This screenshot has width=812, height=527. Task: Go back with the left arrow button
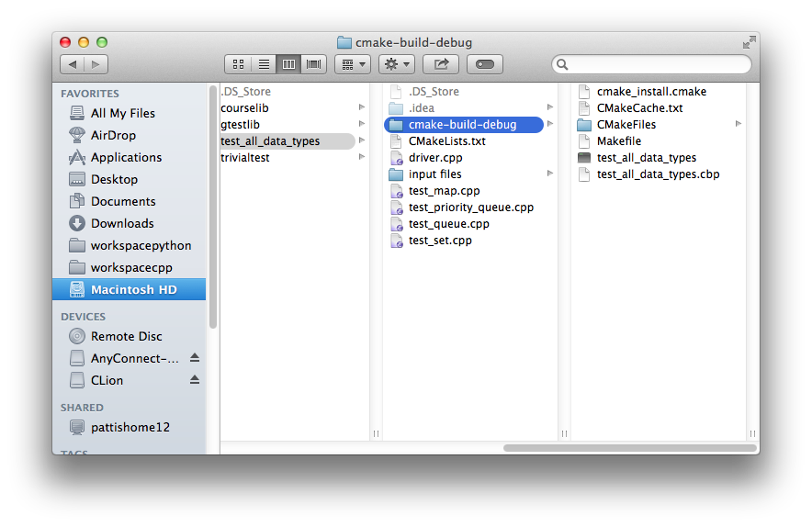pyautogui.click(x=72, y=64)
